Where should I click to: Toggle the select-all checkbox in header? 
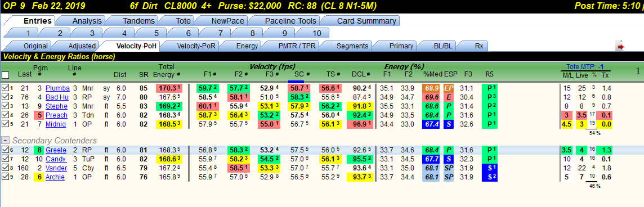point(6,75)
